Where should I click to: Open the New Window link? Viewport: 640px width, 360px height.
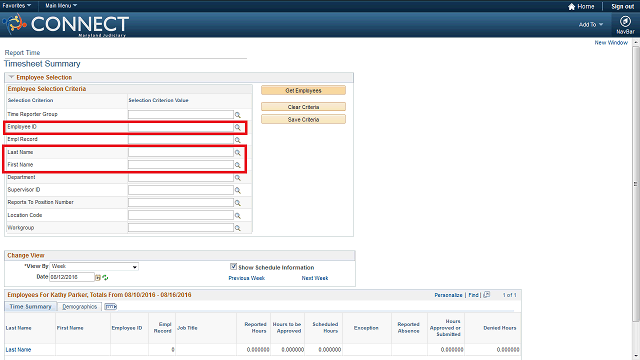coord(611,42)
